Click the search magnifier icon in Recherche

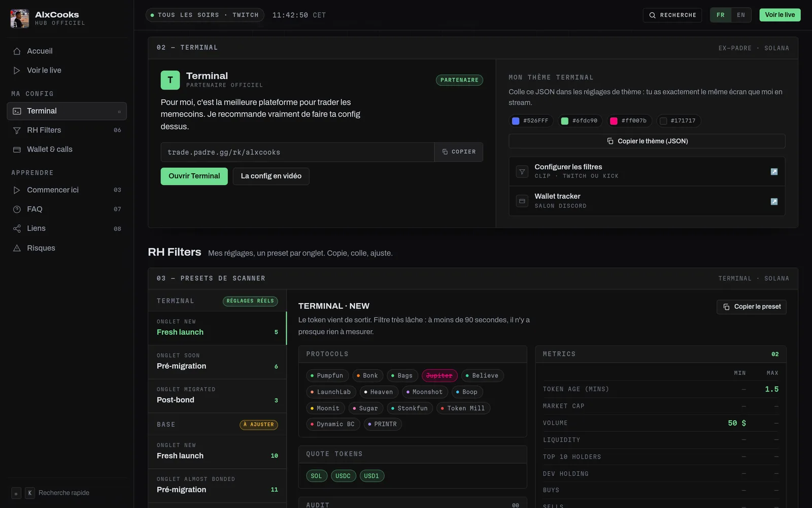[653, 15]
